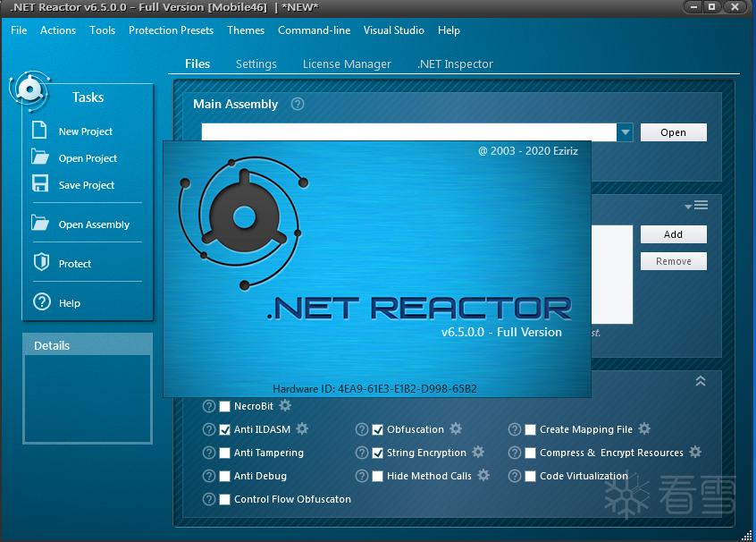Viewport: 756px width, 542px height.
Task: Open Obfuscation settings gear
Action: [456, 428]
